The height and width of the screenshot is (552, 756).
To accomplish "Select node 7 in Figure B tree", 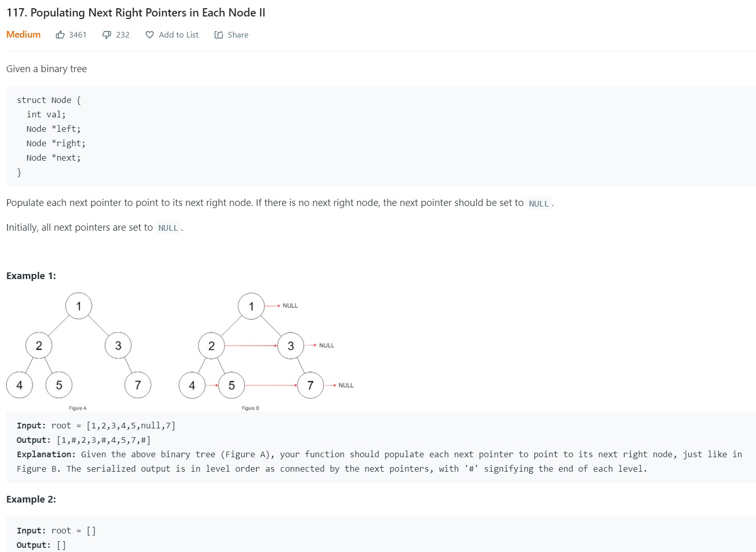I will 310,385.
